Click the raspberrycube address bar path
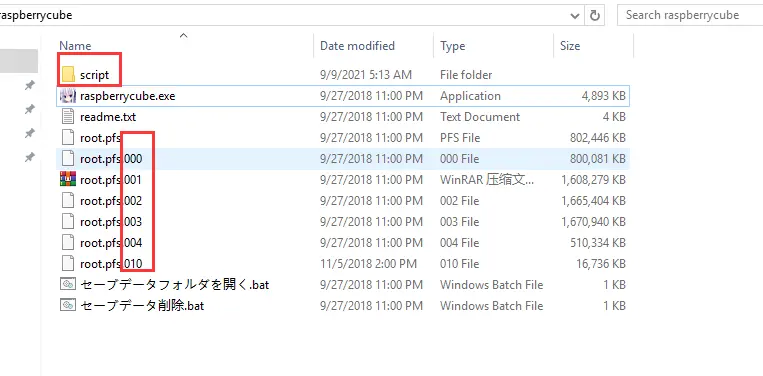This screenshot has width=763, height=376. pyautogui.click(x=36, y=15)
